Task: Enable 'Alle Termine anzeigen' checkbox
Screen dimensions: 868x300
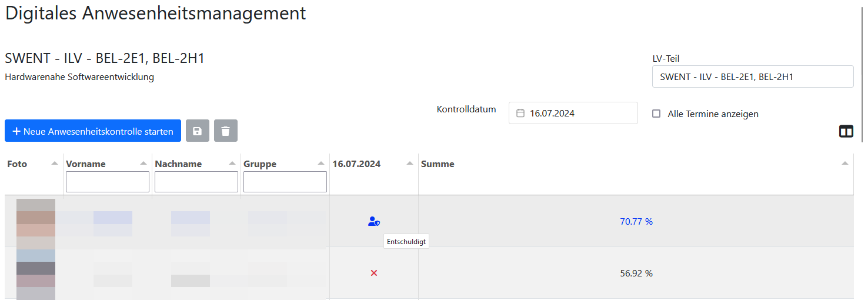Action: pos(656,114)
